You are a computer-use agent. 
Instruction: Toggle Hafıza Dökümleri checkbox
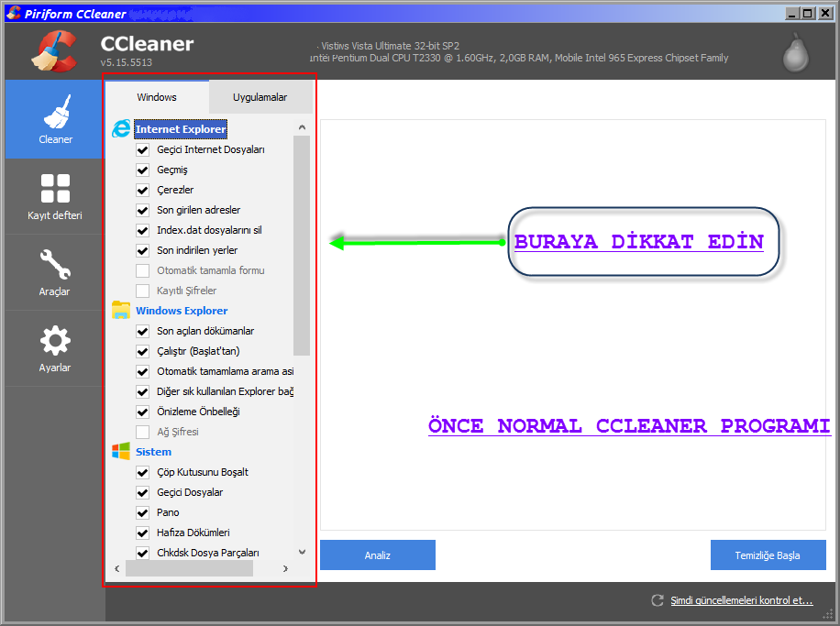click(142, 533)
